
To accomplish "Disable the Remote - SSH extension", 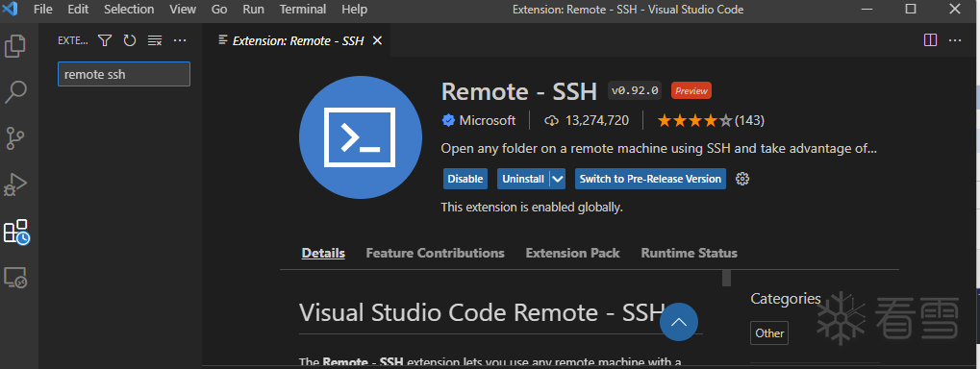I will (465, 179).
